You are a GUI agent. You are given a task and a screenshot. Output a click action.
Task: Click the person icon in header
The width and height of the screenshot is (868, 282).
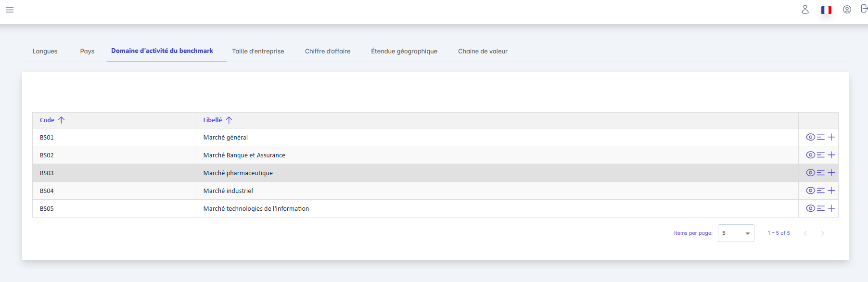click(x=805, y=10)
